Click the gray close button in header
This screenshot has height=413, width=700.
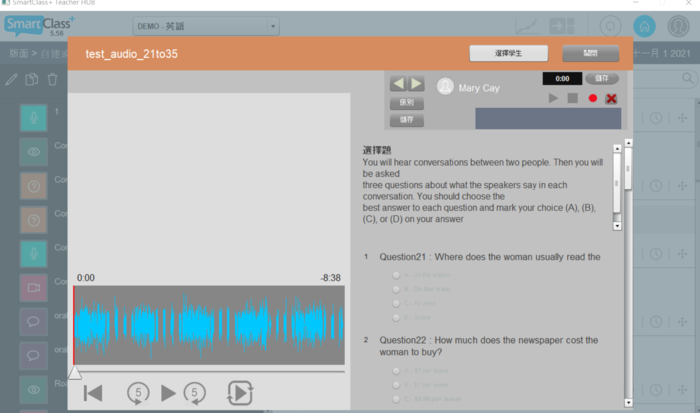pyautogui.click(x=590, y=53)
